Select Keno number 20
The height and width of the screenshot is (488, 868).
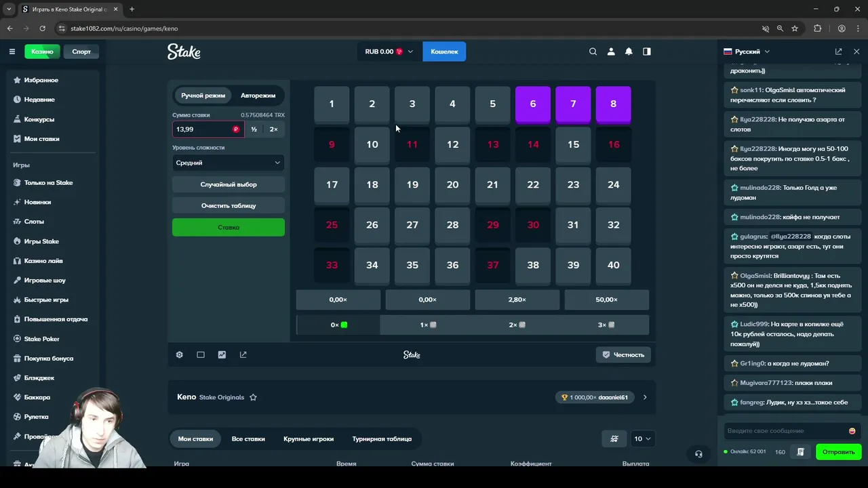(452, 184)
